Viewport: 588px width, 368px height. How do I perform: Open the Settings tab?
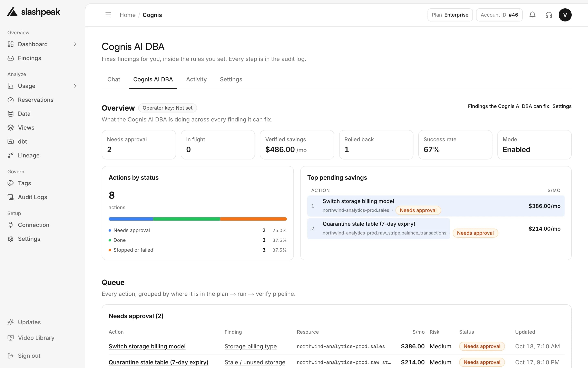point(231,79)
